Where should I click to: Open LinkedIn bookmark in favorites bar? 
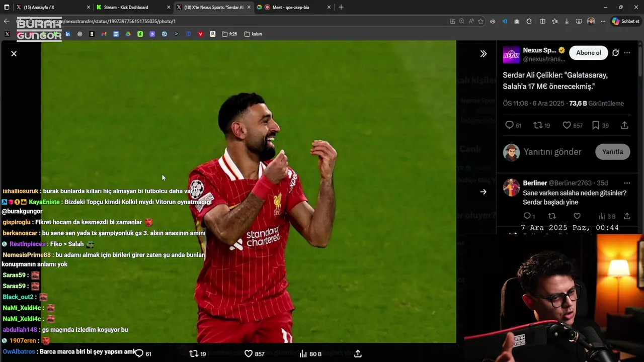67,34
